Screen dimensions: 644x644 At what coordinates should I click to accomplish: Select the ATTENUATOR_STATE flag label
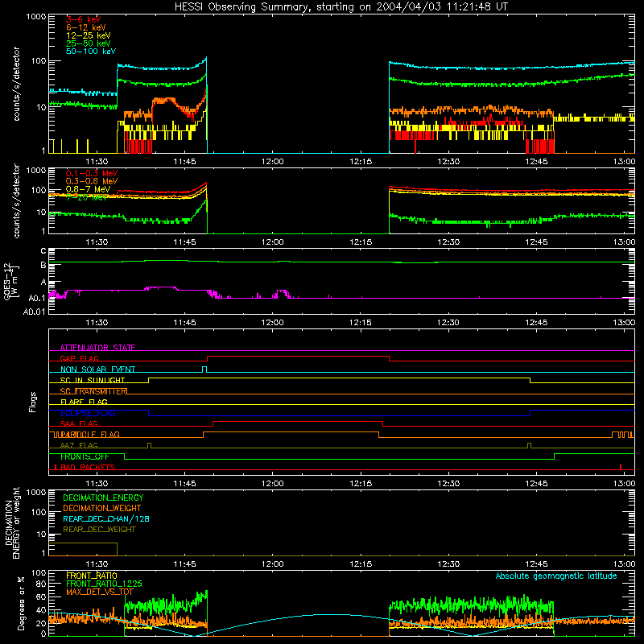(97, 348)
